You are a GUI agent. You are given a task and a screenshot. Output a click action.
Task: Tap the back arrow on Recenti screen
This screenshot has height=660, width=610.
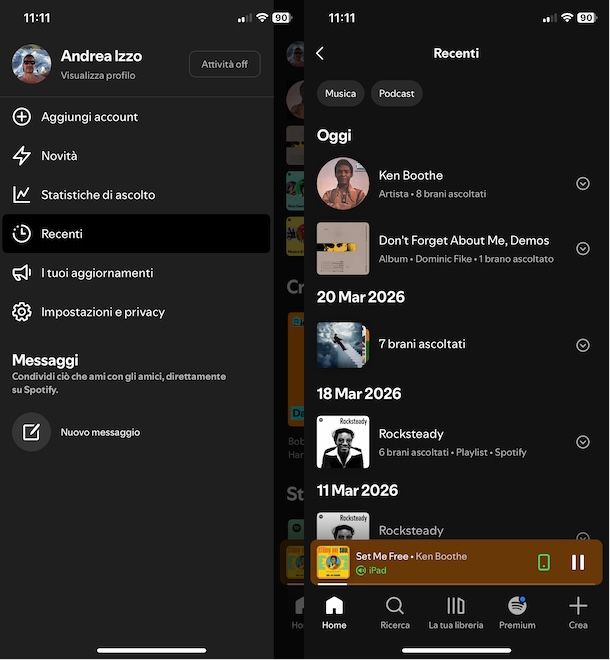tap(320, 53)
